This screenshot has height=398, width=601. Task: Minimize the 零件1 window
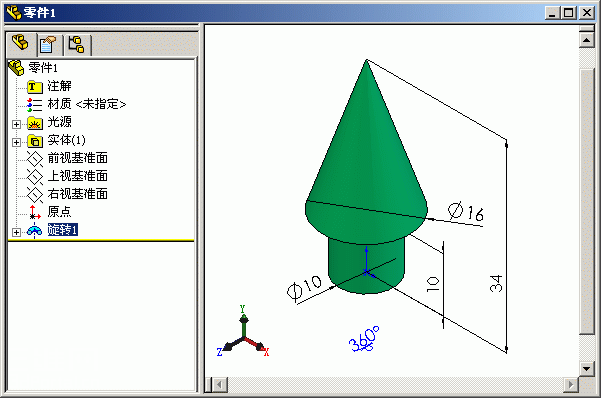tap(552, 13)
